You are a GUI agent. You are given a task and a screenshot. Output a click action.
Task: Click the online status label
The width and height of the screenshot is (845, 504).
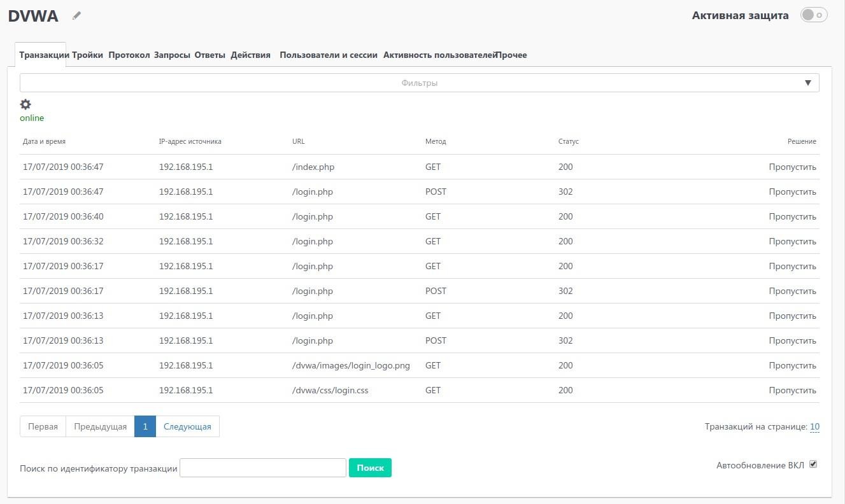point(32,118)
